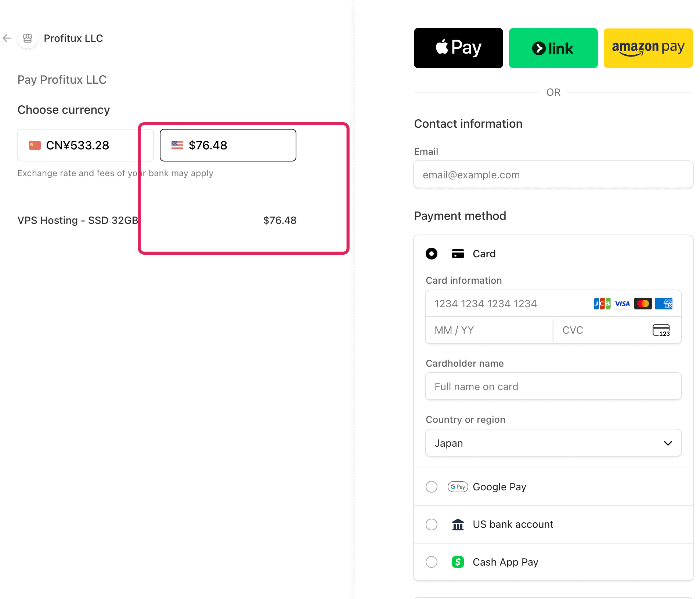
Task: Open the Country or region dropdown
Action: coord(553,443)
